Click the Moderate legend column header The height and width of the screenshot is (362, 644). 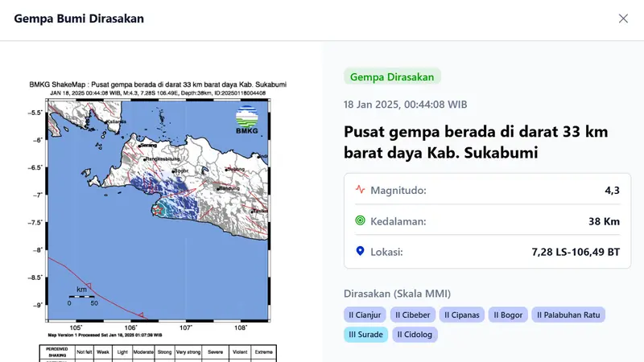point(143,352)
